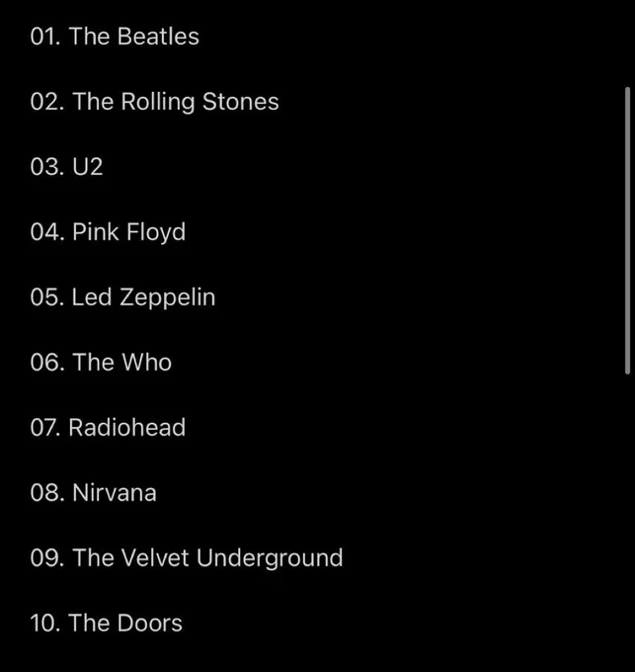Click the word Zeppelin in entry 05

coord(168,297)
